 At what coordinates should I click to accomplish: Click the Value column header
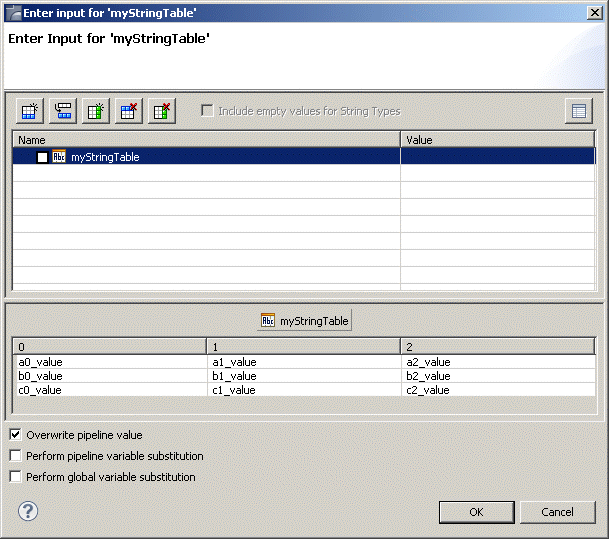tap(497, 140)
